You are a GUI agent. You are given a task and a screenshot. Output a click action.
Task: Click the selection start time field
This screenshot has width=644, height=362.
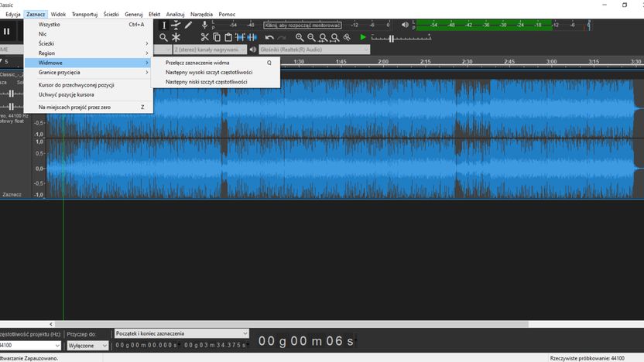[x=146, y=345]
